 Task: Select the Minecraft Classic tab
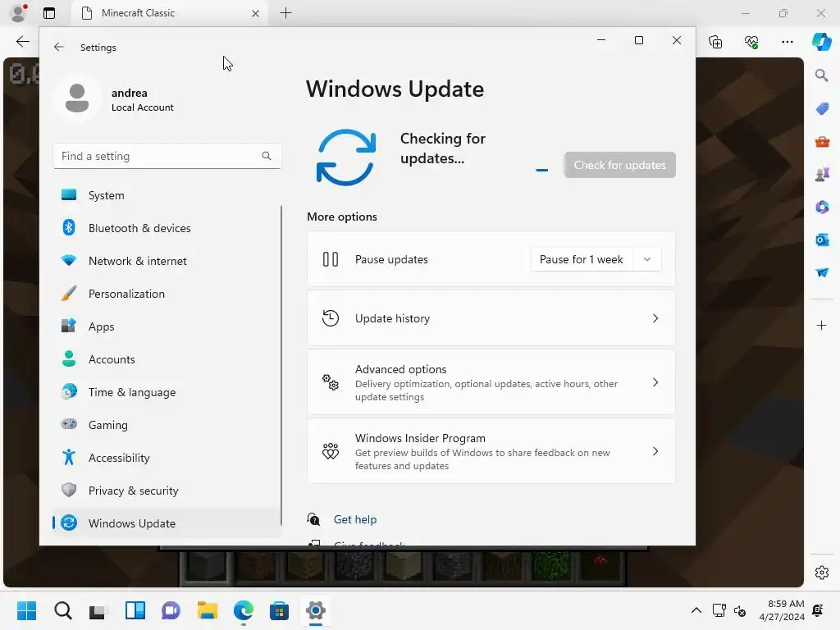(171, 13)
